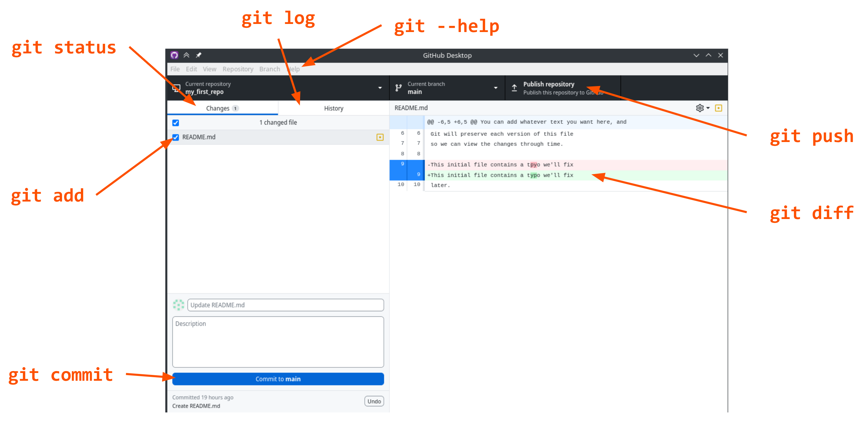Click the Publish repository button

[x=563, y=88]
